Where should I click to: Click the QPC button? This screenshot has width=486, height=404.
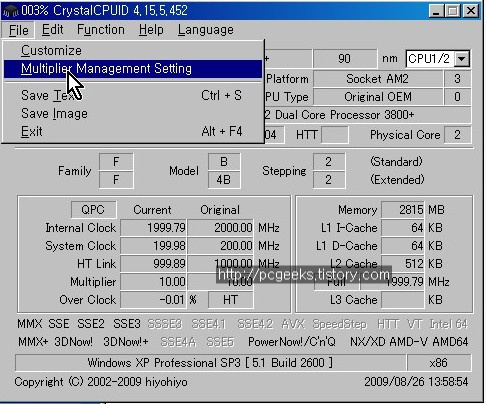tap(94, 210)
